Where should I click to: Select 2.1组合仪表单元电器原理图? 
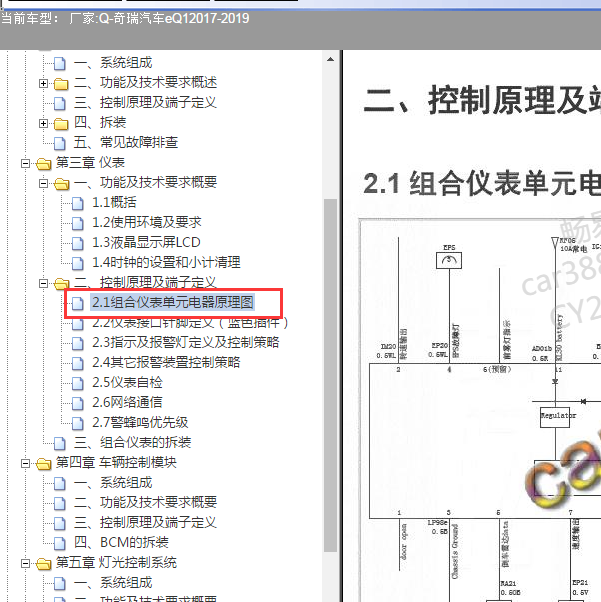[172, 303]
